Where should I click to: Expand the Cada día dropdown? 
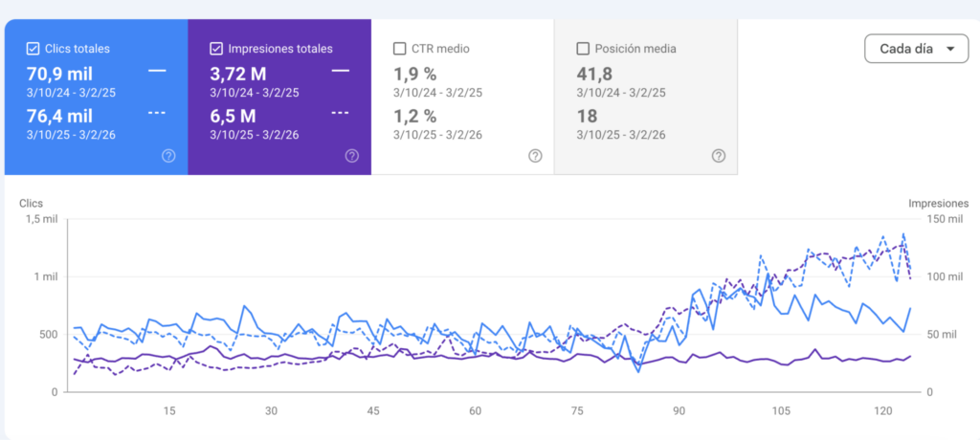tap(916, 49)
